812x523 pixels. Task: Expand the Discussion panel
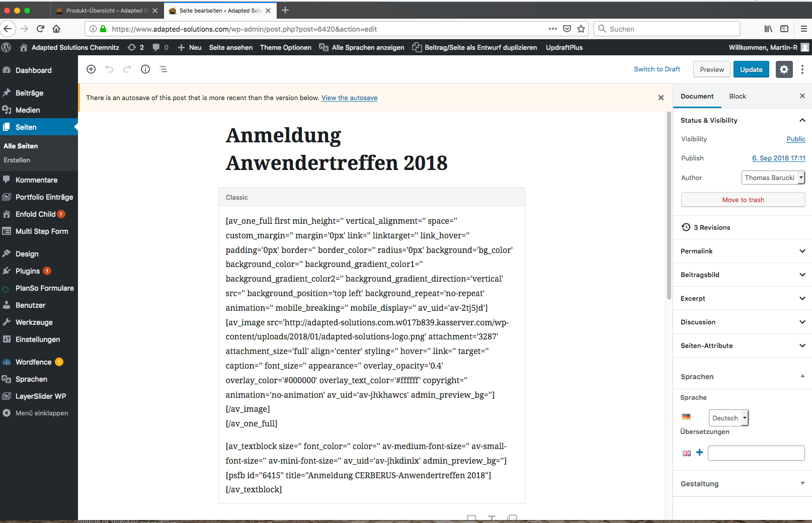742,322
